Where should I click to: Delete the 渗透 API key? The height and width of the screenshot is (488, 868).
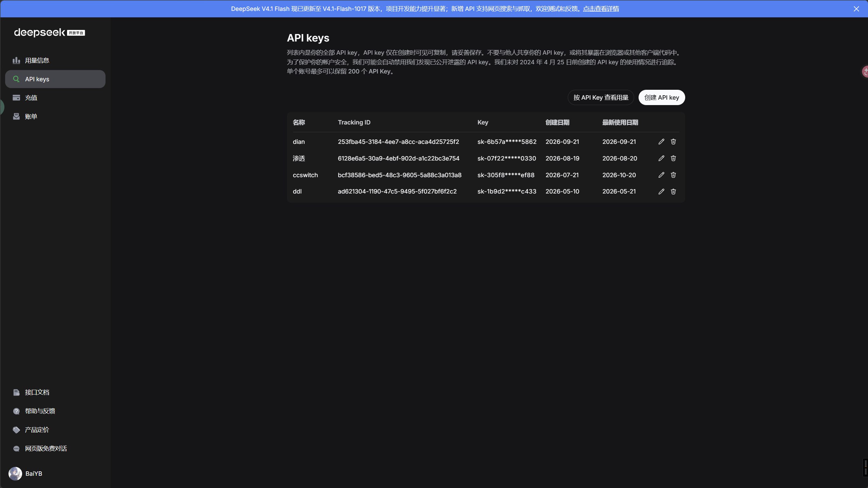pos(673,158)
